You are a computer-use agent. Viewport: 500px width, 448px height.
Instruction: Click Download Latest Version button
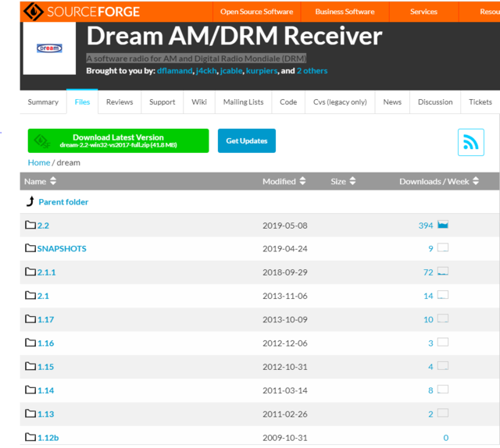[118, 140]
